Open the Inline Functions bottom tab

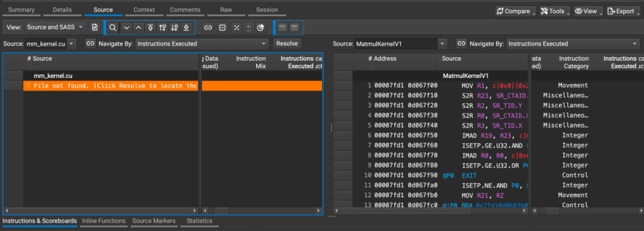[x=104, y=221]
